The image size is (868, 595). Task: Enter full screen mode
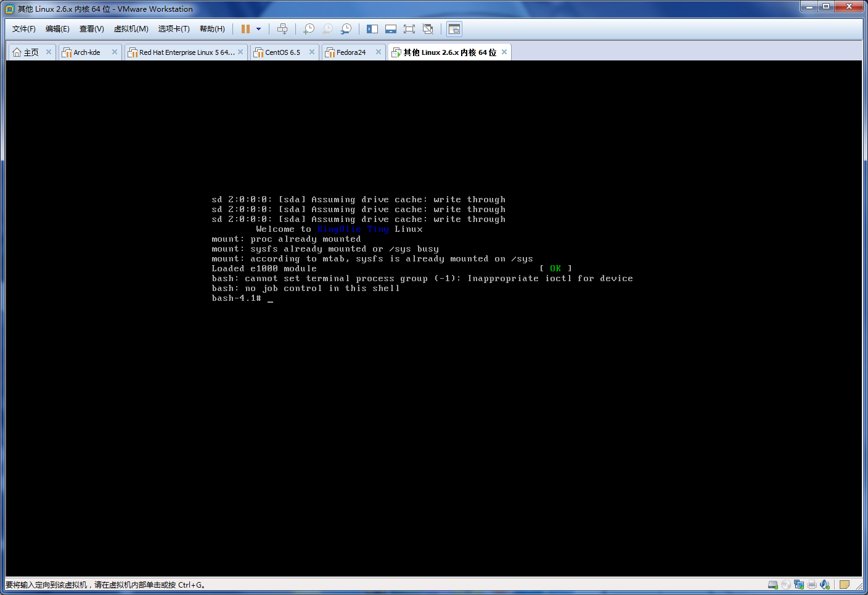point(409,29)
